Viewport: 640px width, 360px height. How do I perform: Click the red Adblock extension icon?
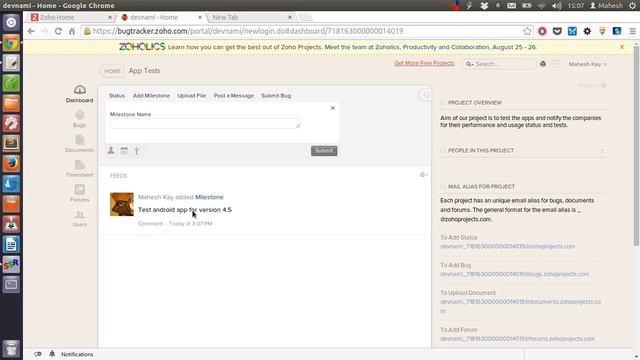(542, 31)
